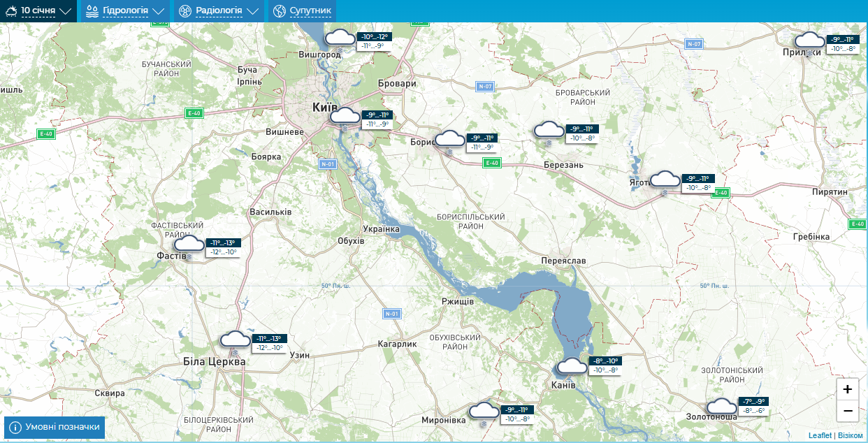Click the cloud icon near Вишгород

340,38
